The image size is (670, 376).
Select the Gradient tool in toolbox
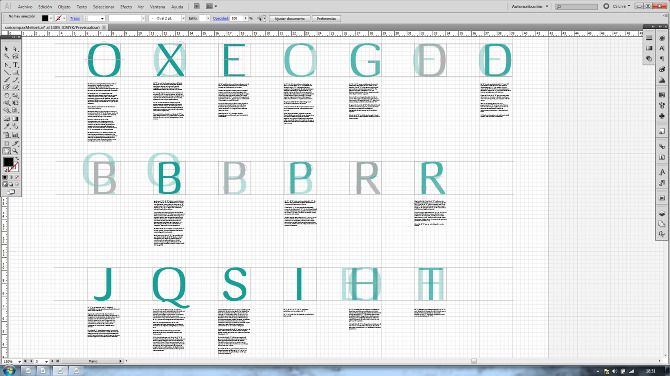point(15,119)
